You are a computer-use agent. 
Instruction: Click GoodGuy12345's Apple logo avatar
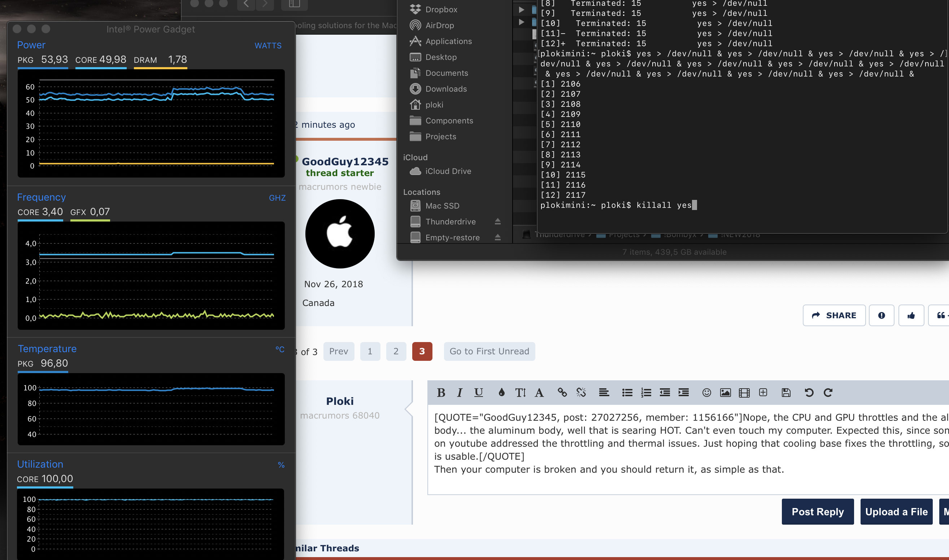[x=340, y=233]
